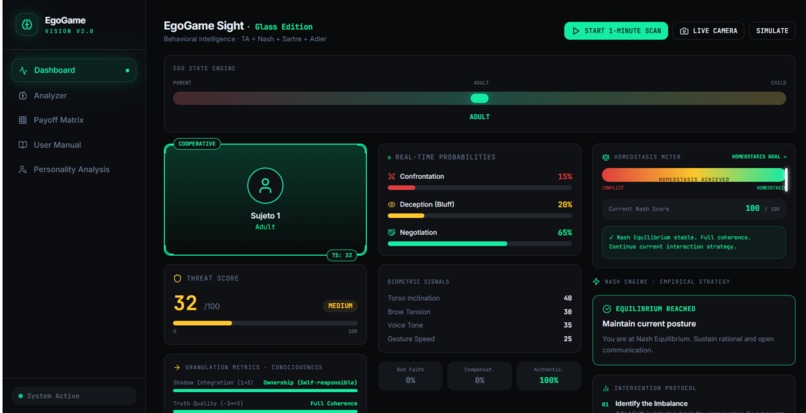Viewport: 806px width, 413px height.
Task: Click the homeostasis gradient meter bar
Action: 693,175
